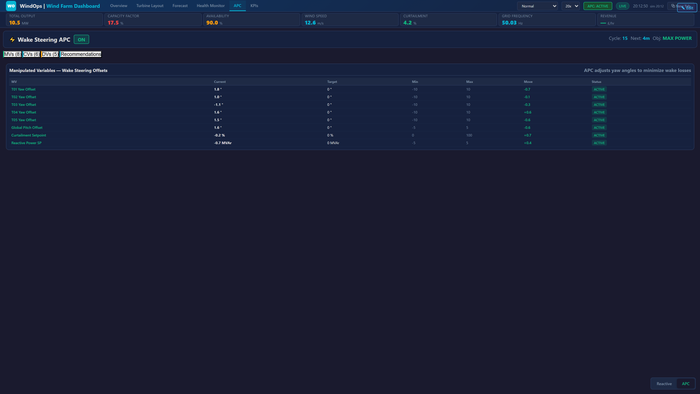Select the DVs sub-tab
700x394 pixels.
(50, 54)
